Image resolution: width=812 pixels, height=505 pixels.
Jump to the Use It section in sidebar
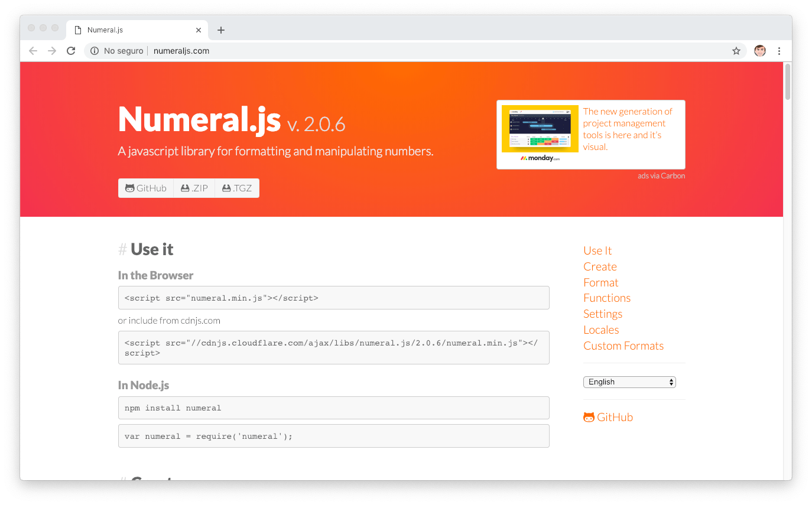tap(597, 250)
